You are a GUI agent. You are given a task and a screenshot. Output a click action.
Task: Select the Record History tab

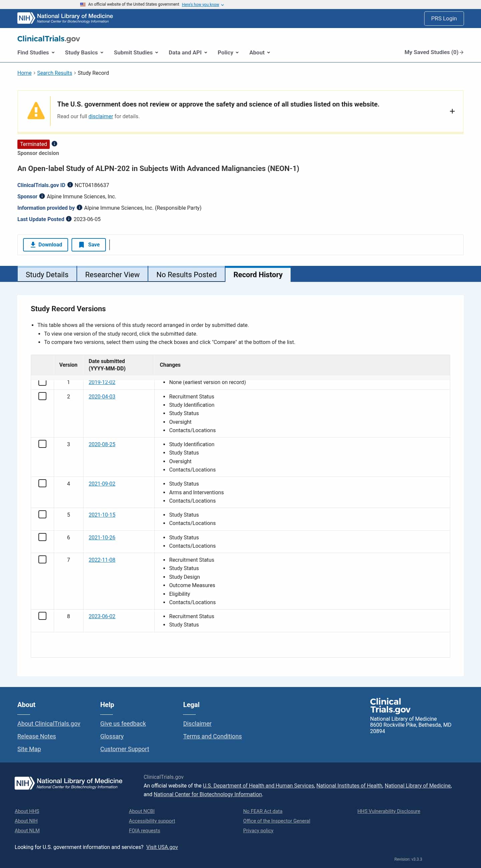[x=258, y=275]
